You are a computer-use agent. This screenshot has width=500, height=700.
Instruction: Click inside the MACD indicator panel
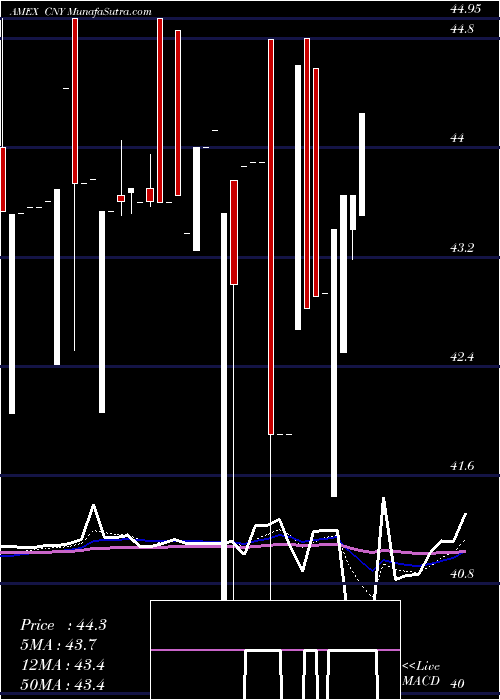point(275,650)
